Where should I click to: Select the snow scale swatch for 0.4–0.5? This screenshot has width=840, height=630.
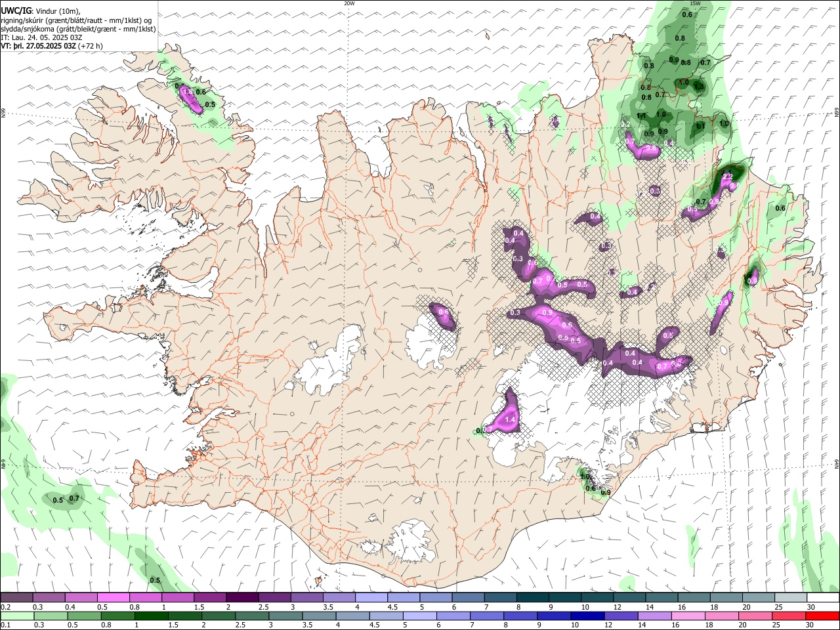click(x=81, y=598)
